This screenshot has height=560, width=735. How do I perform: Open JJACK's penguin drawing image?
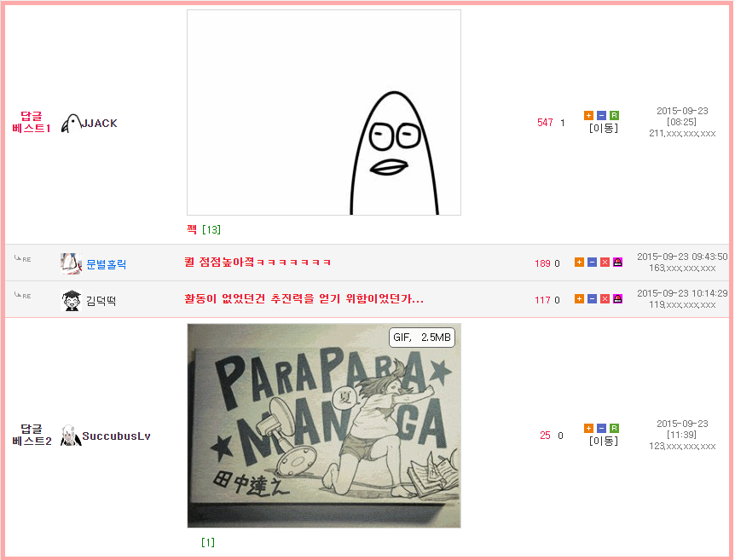pyautogui.click(x=324, y=113)
